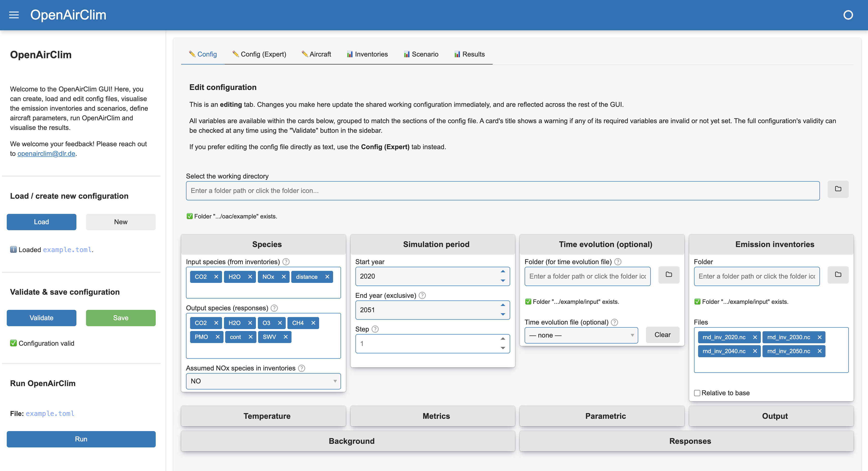Show help for Output species (responses)
Viewport: 868px width, 471px height.
tap(274, 308)
